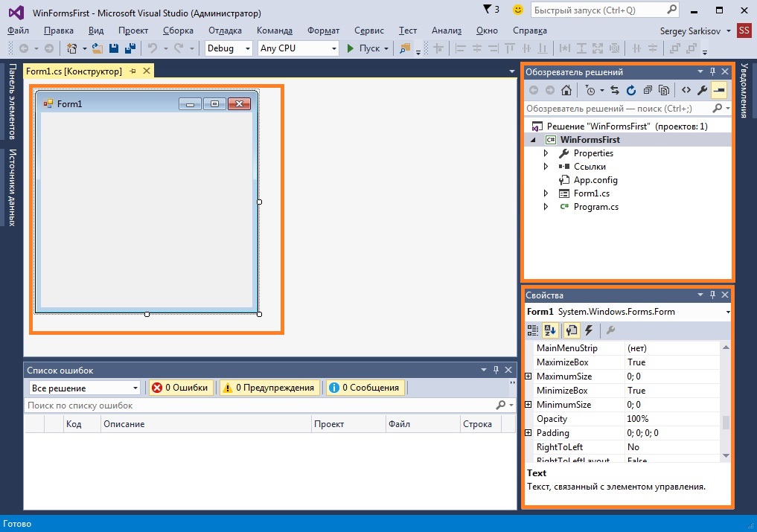Click the Events lightning bolt icon
757x532 pixels.
click(x=589, y=330)
